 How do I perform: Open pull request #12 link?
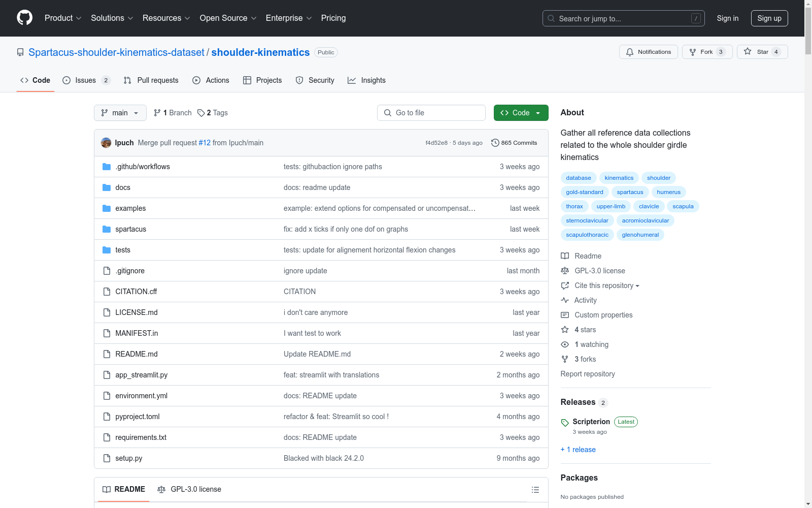pyautogui.click(x=205, y=143)
